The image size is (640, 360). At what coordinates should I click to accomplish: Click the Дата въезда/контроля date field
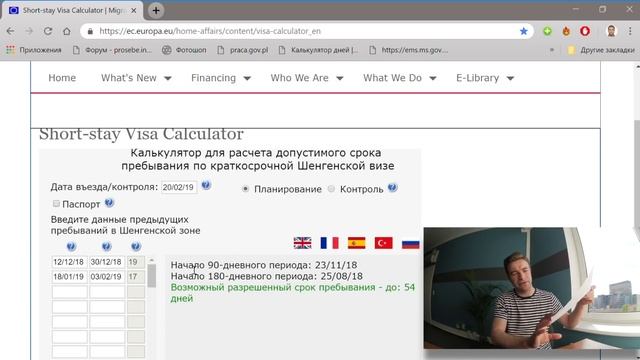[x=179, y=187]
